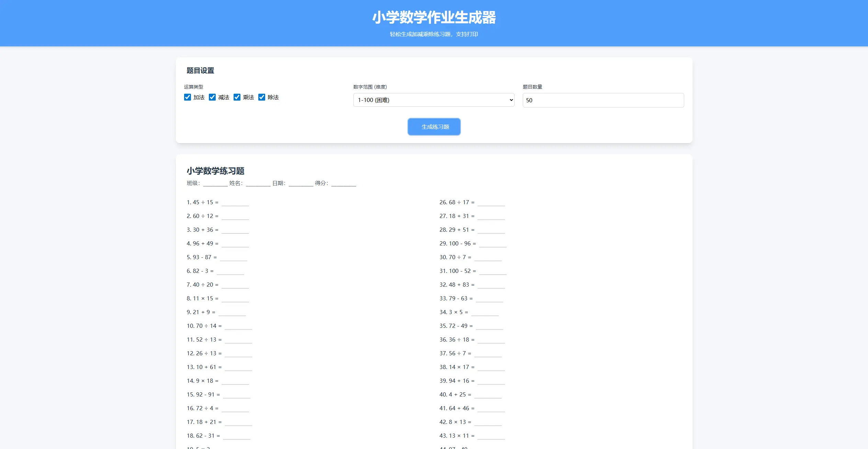Screen dimensions: 868x449
Task: Disable the 加法 (addition) checkbox
Action: (x=187, y=97)
